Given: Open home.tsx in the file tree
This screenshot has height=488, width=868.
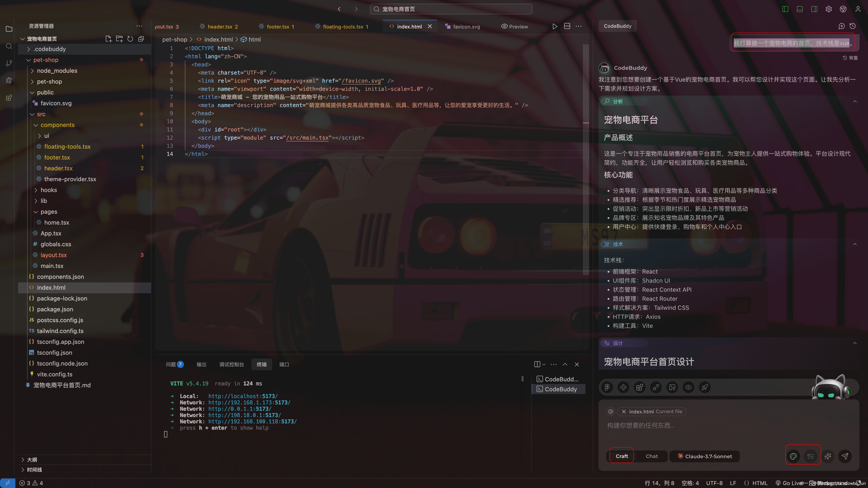Looking at the screenshot, I should (84, 223).
